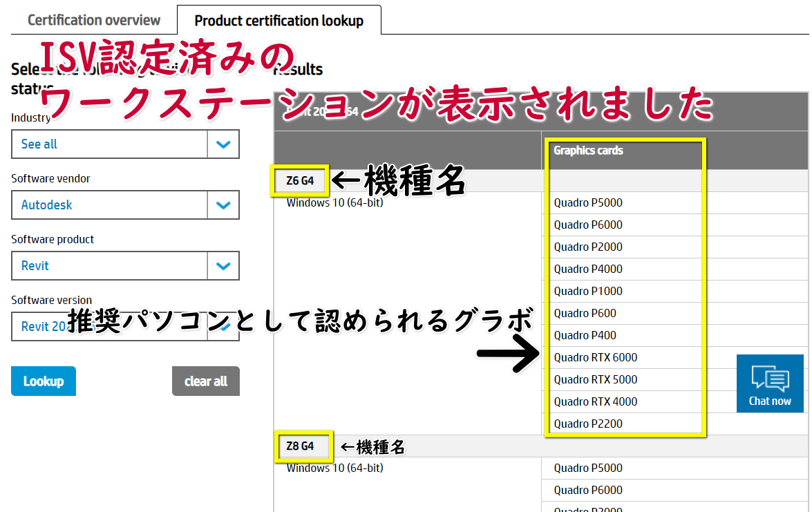Viewport: 812px width, 512px height.
Task: Click the Z6 G4 model name
Action: tap(300, 181)
